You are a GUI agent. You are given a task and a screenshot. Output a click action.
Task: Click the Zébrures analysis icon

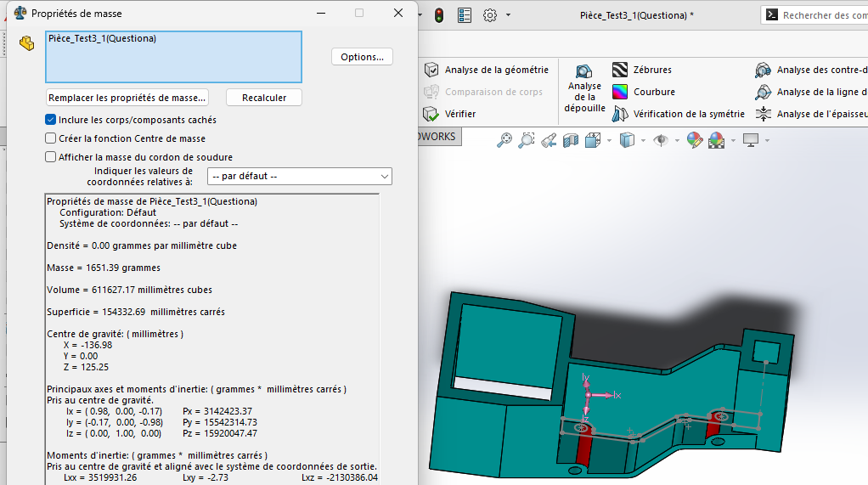[x=620, y=70]
